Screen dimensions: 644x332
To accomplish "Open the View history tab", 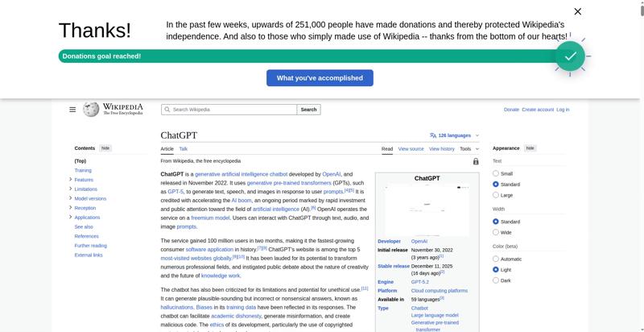I will [441, 149].
